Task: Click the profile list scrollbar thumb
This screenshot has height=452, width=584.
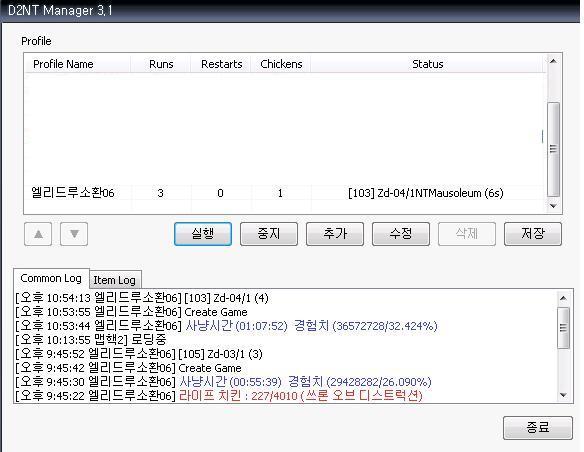Action: pyautogui.click(x=553, y=149)
